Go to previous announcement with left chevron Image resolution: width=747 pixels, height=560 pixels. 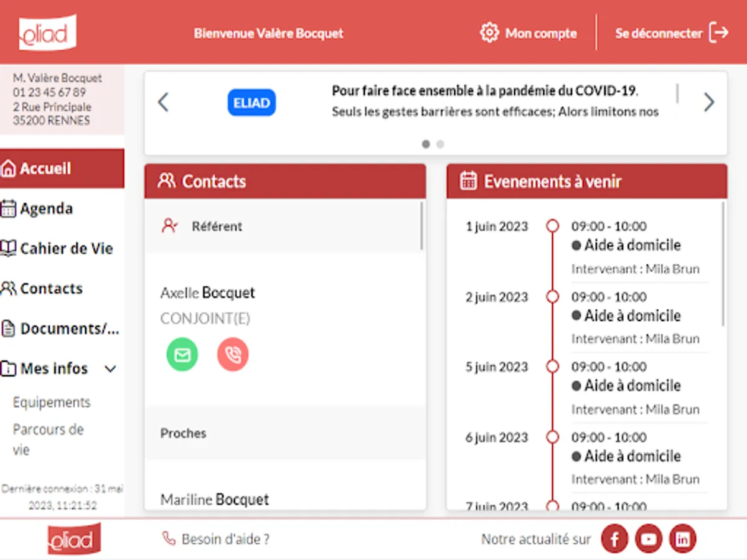[163, 101]
